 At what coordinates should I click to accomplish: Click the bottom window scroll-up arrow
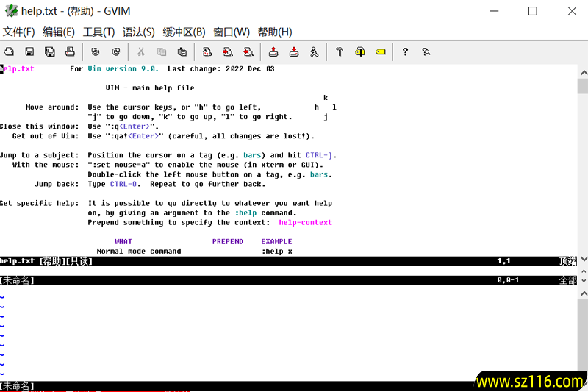coord(583,293)
